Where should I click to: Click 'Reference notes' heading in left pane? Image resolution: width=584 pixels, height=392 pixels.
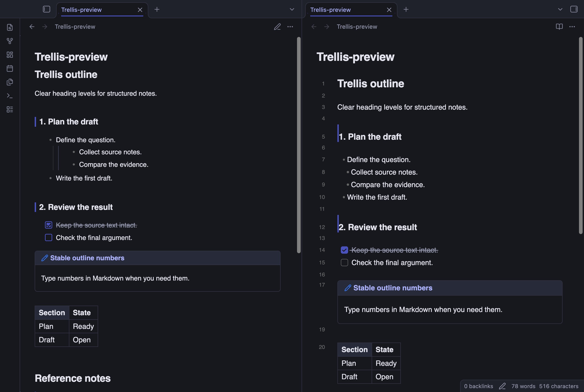click(73, 378)
